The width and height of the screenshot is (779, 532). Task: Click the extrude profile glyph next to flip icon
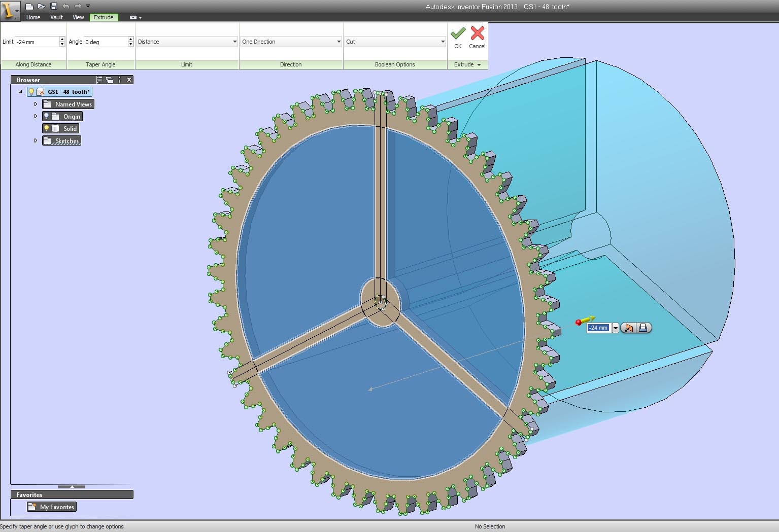(x=643, y=328)
